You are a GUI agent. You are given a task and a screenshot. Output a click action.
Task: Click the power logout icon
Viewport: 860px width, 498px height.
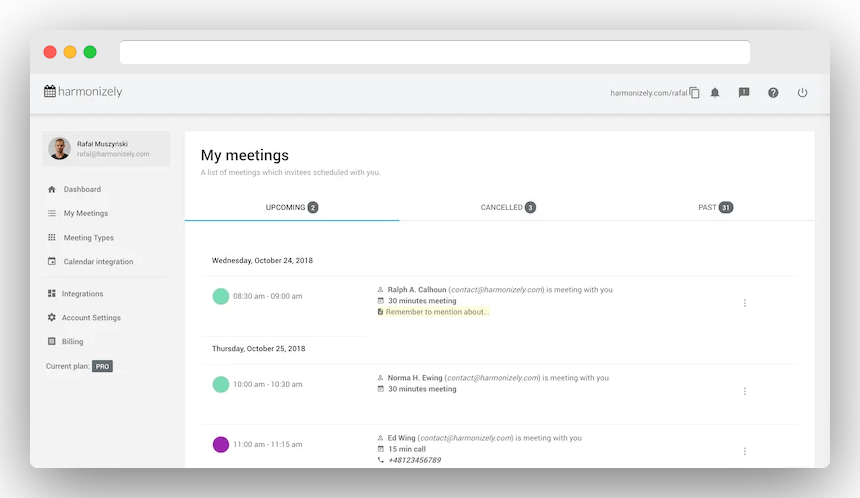click(x=802, y=93)
